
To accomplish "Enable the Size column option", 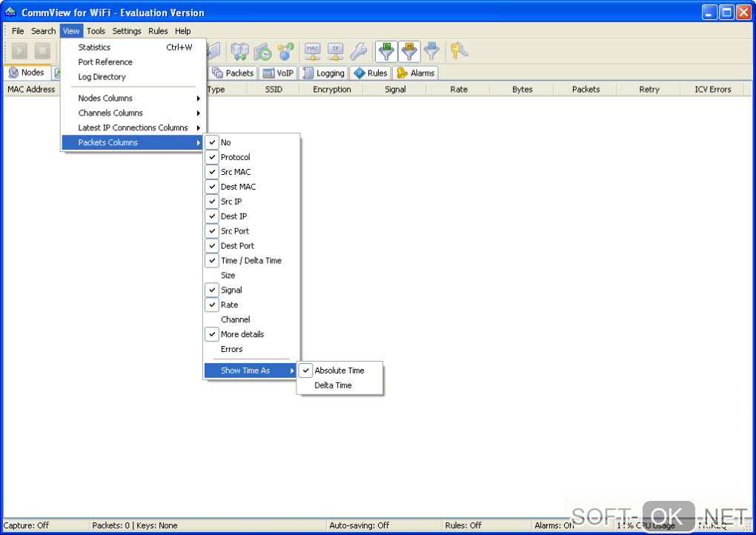I will click(251, 275).
